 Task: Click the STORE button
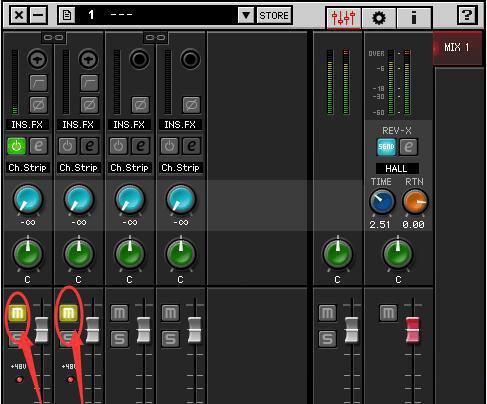click(274, 15)
